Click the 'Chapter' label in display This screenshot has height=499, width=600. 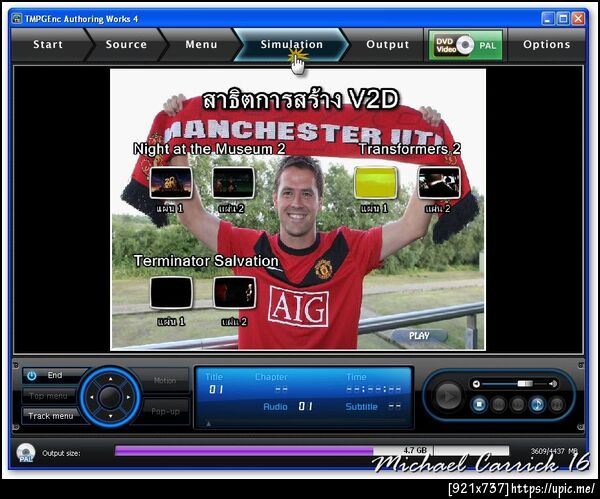pos(271,377)
